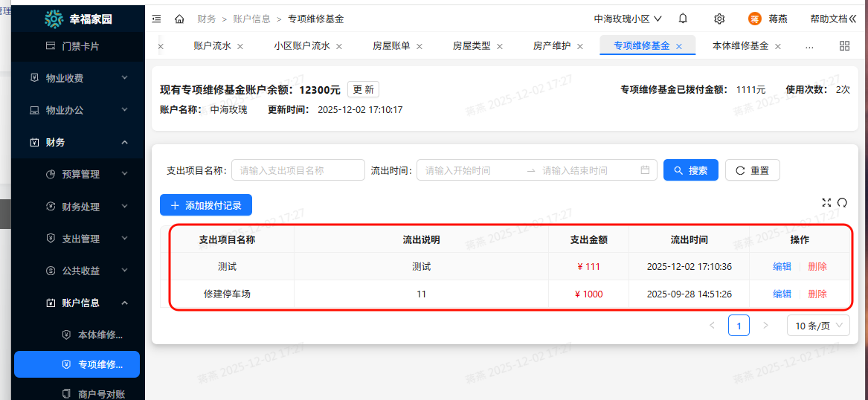Click the start time date field
Screen dimensions: 868x400
coord(471,170)
